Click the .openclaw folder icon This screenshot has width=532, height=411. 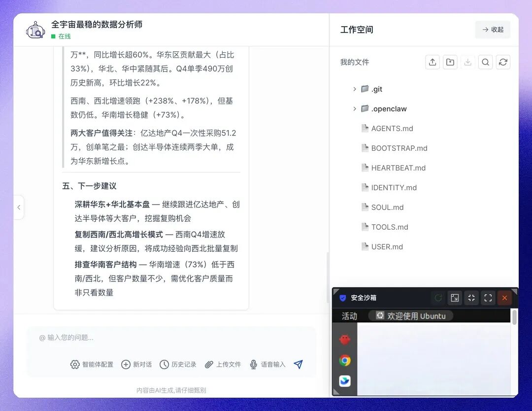[x=365, y=108]
